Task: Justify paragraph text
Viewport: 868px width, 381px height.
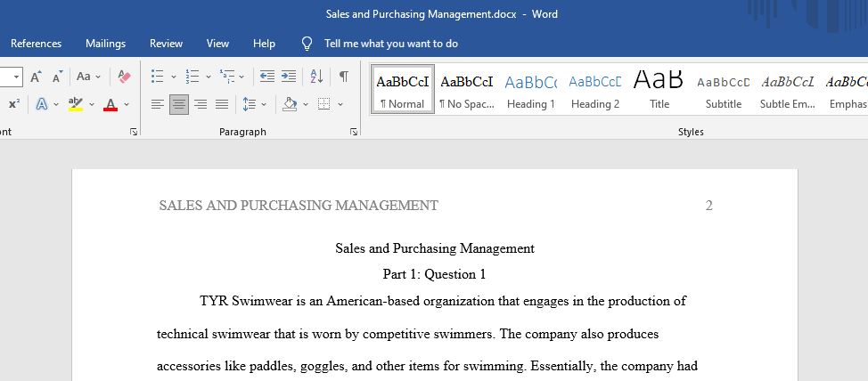Action: (x=222, y=104)
